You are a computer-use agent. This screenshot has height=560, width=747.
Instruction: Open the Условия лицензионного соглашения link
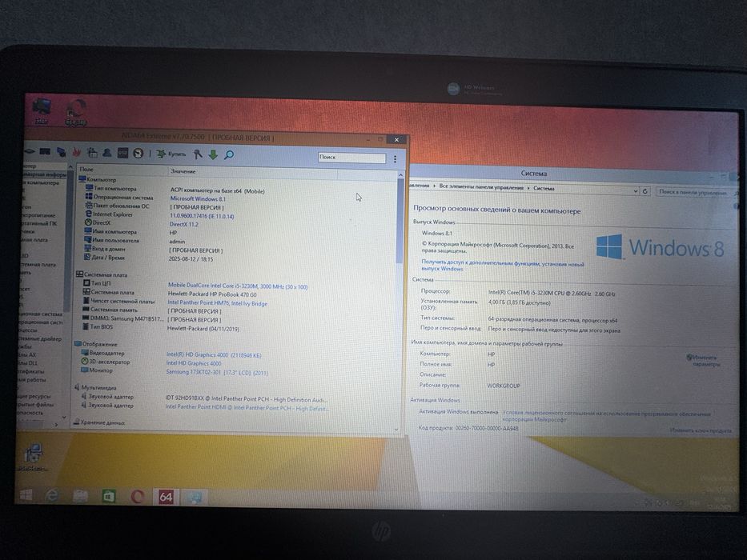[606, 416]
